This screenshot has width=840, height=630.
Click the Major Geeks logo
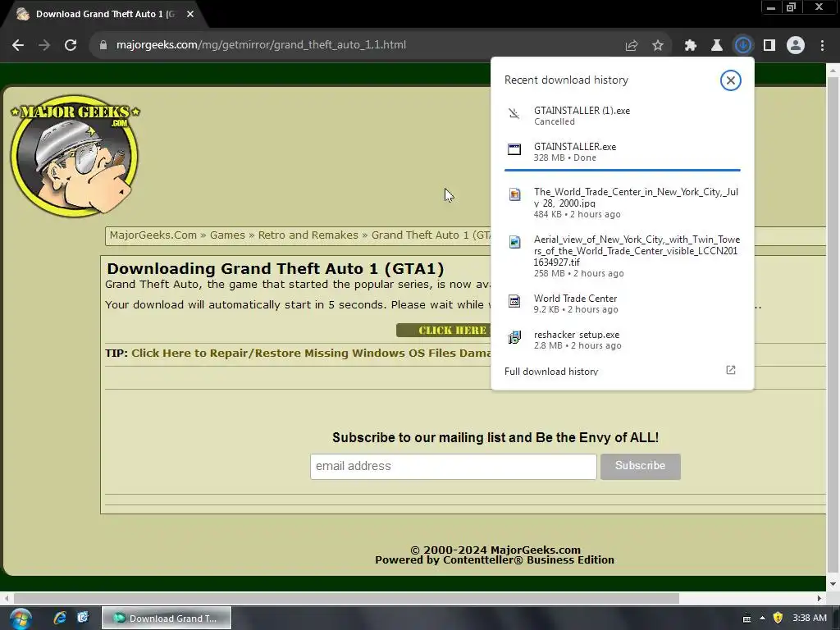[75, 156]
